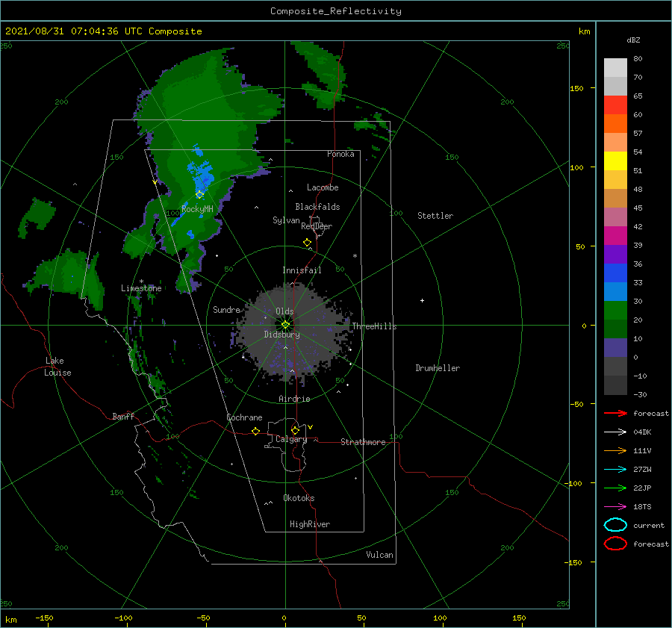Screen dimensions: 672x628
Task: Click the km label at top right
Action: click(x=584, y=31)
